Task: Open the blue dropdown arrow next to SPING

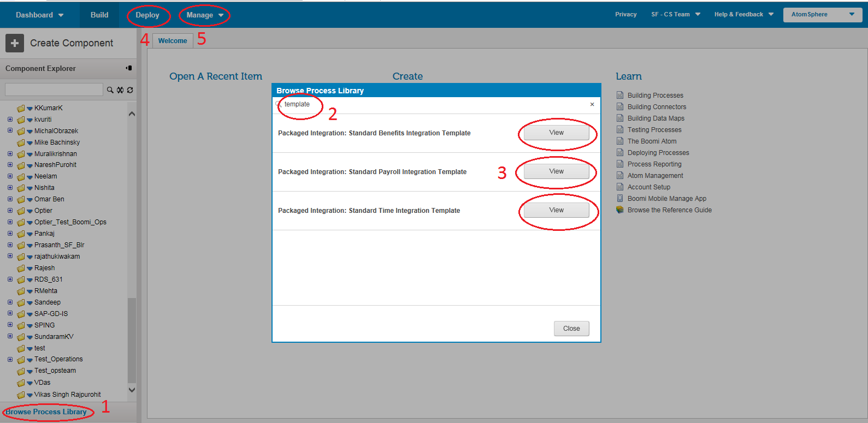Action: click(x=29, y=326)
